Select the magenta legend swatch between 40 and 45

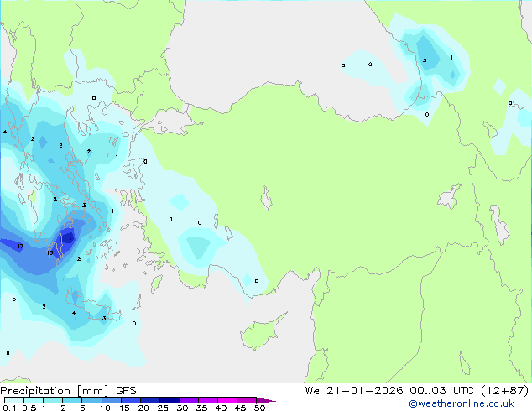[227, 400]
